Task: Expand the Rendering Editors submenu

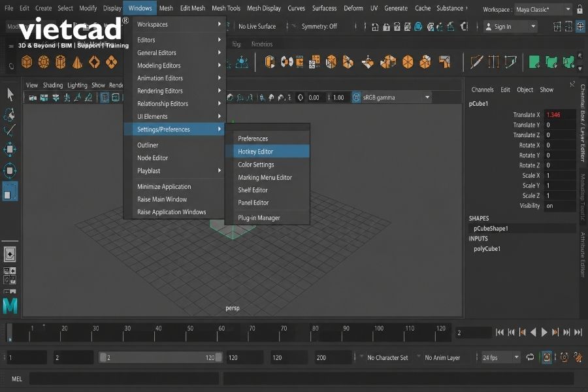Action: [175, 91]
